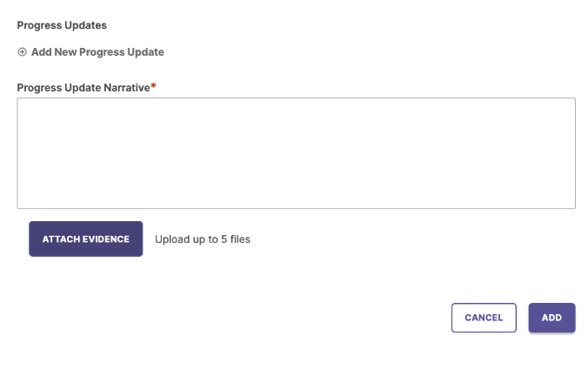Select the Progress Updates heading text
The width and height of the screenshot is (588, 376).
pos(62,25)
